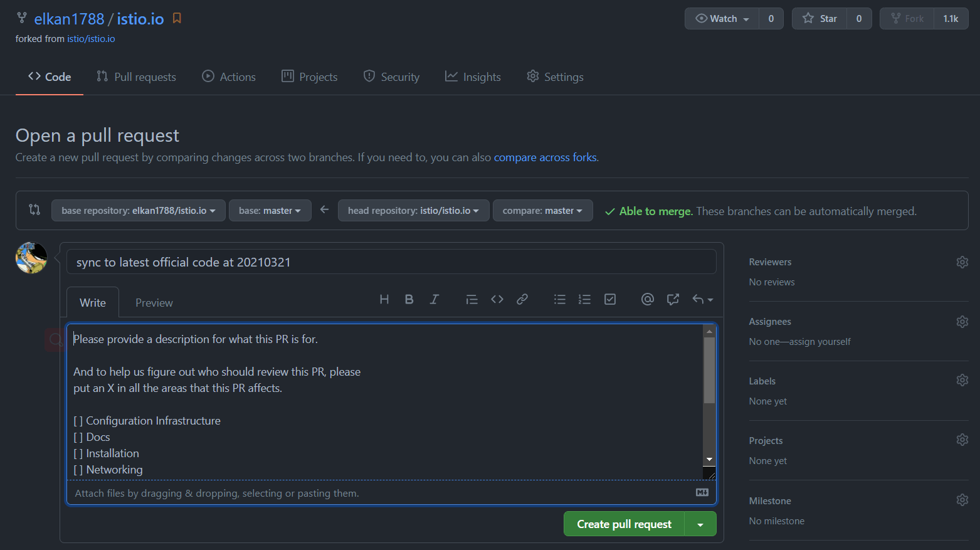
Task: Star the repository
Action: [x=819, y=19]
